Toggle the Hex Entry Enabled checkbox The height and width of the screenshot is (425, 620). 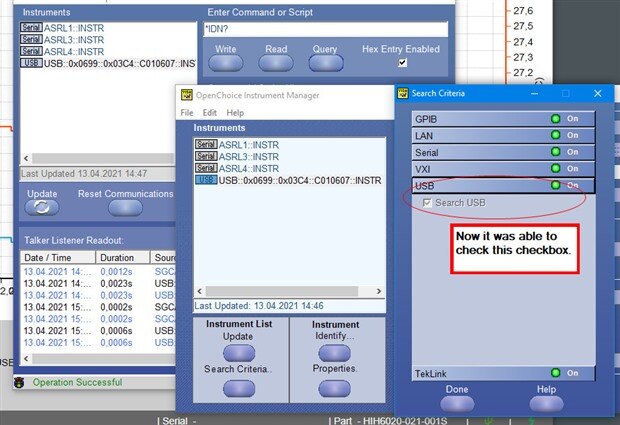pyautogui.click(x=403, y=62)
